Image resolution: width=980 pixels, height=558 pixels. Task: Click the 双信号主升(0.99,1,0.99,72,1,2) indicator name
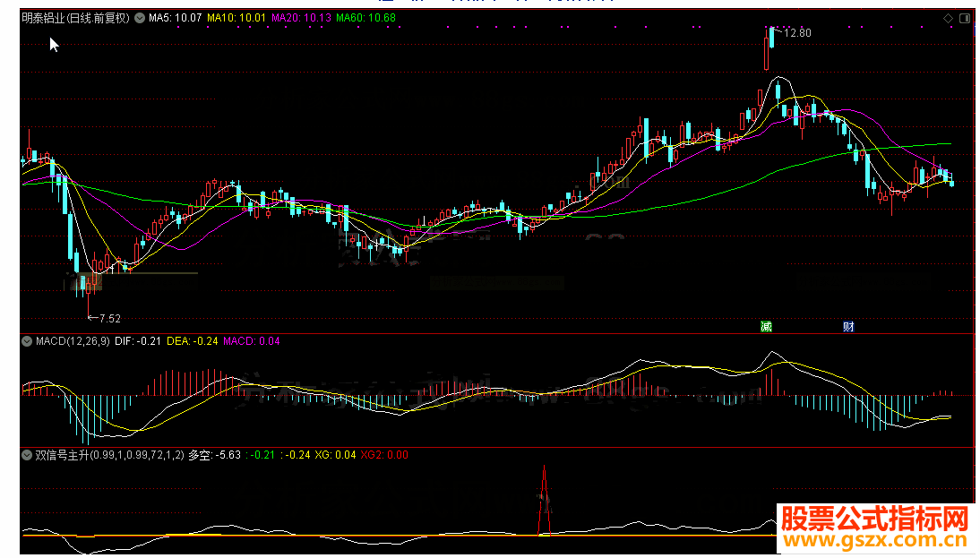tap(109, 455)
